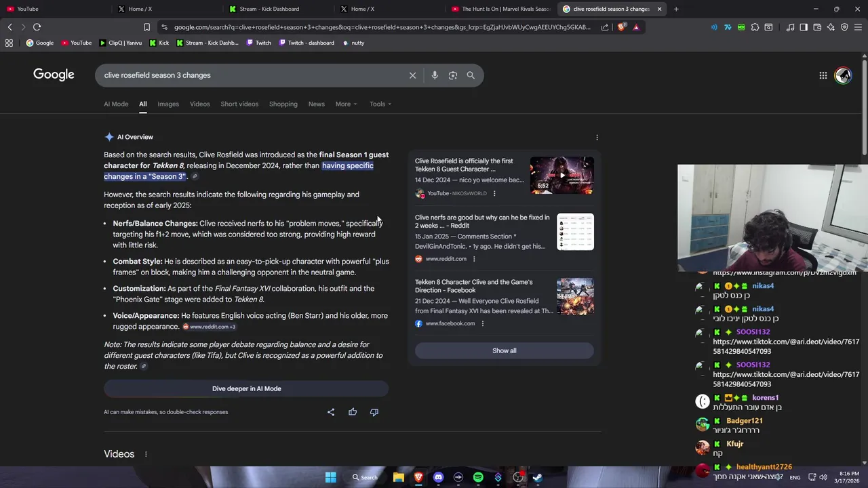Screen dimensions: 868x488
Task: Open 'Clive nerfs are good' Reddit link
Action: click(x=482, y=222)
